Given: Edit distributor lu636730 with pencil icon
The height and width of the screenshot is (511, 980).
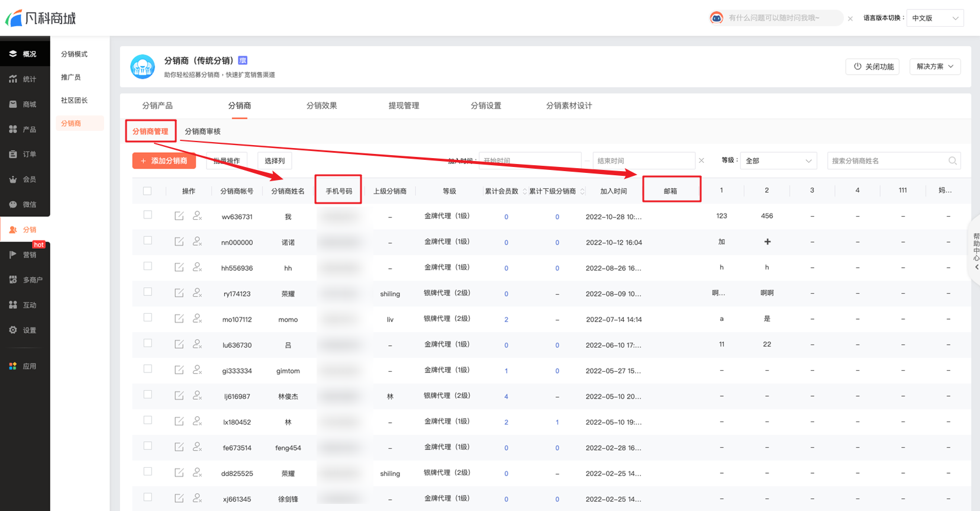Looking at the screenshot, I should pos(179,345).
